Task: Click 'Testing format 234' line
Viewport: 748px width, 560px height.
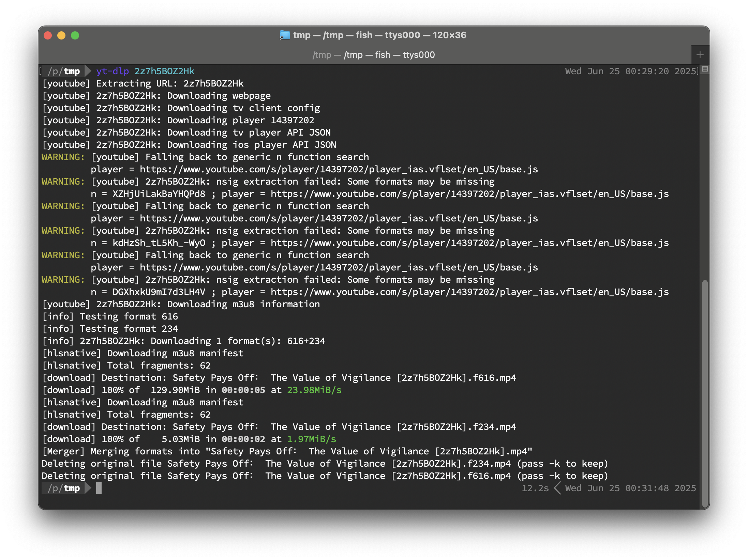Action: tap(110, 329)
